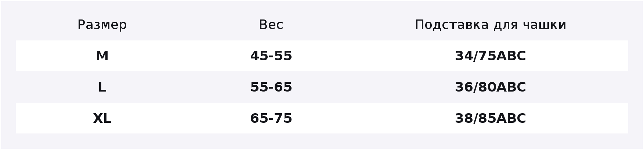
Task: Click the Подставка для чашки header
Action: [x=491, y=25]
